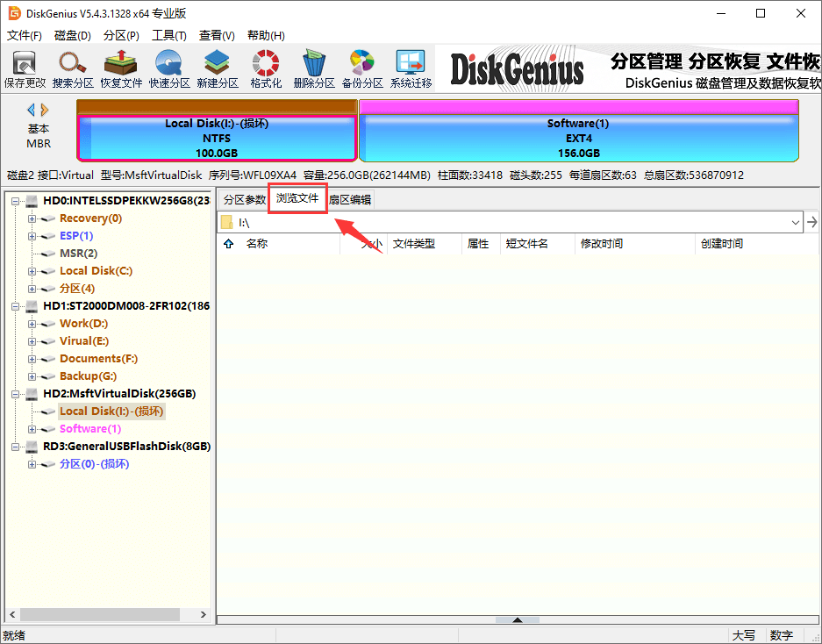Select Software(1) in the disk tree
This screenshot has width=822, height=644.
[x=90, y=429]
